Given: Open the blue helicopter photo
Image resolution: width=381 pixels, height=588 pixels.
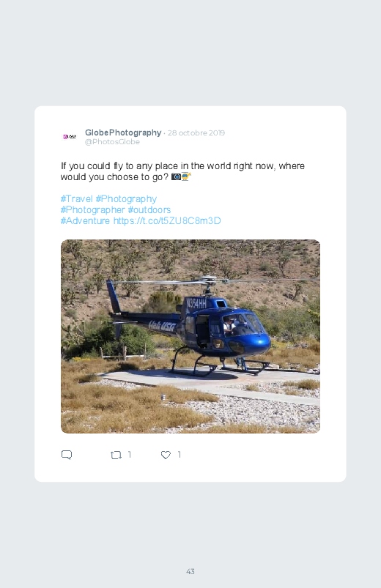Looking at the screenshot, I should (190, 336).
